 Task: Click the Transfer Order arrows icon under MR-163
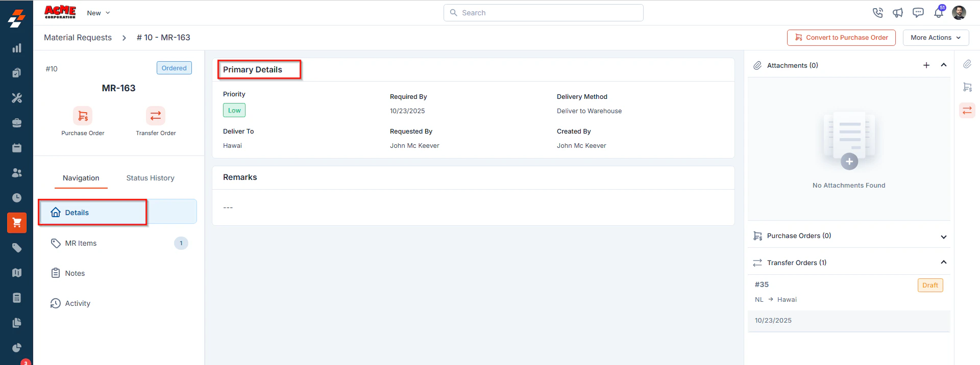pyautogui.click(x=156, y=116)
